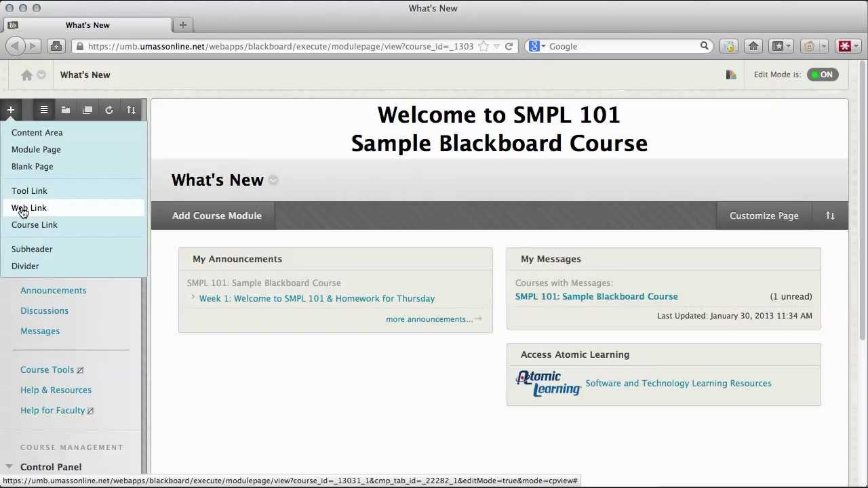Viewport: 868px width, 488px height.
Task: Open the breadcrumb home dropdown chevron
Action: [41, 75]
